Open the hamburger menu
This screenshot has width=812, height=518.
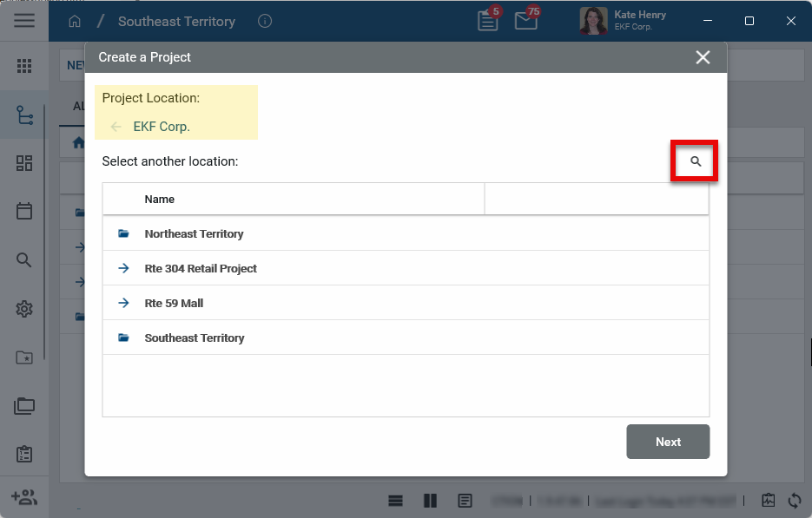click(24, 21)
